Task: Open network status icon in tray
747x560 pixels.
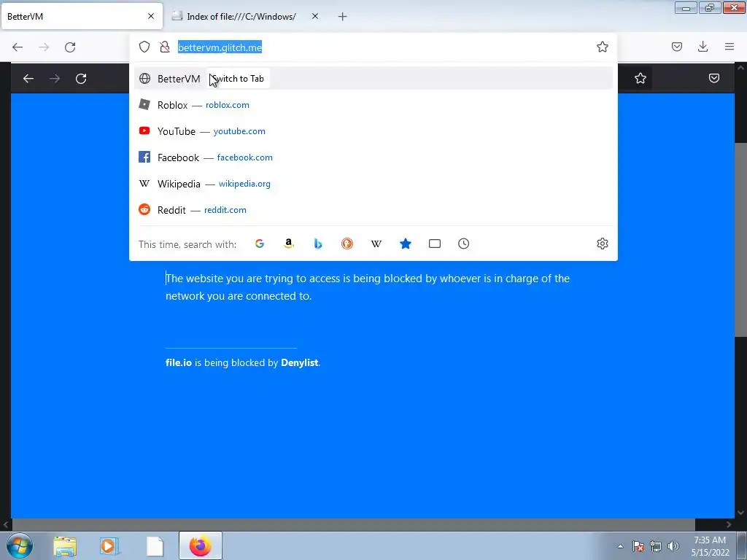Action: tap(656, 546)
